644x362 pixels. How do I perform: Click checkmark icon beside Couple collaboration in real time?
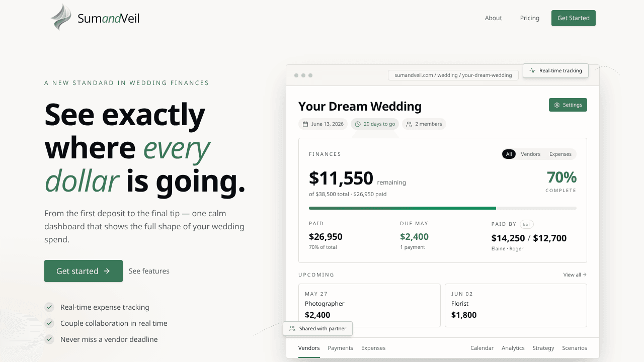(x=49, y=323)
